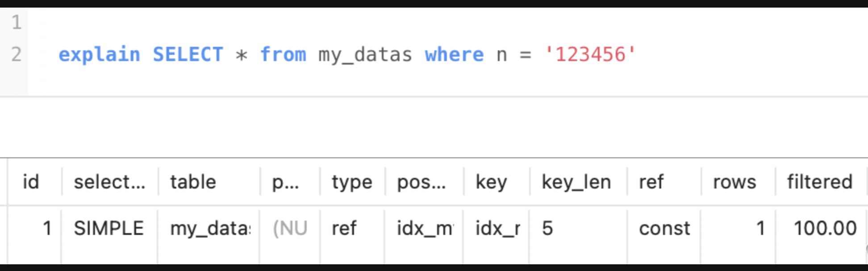Viewport: 868px width, 271px height.
Task: Click the 'where' keyword in the query
Action: pyautogui.click(x=454, y=54)
